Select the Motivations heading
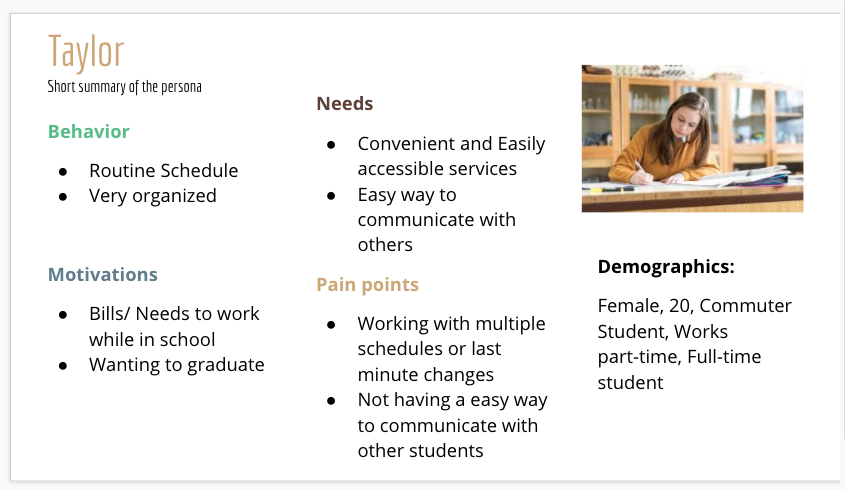Screen dimensions: 845x490 pyautogui.click(x=102, y=274)
